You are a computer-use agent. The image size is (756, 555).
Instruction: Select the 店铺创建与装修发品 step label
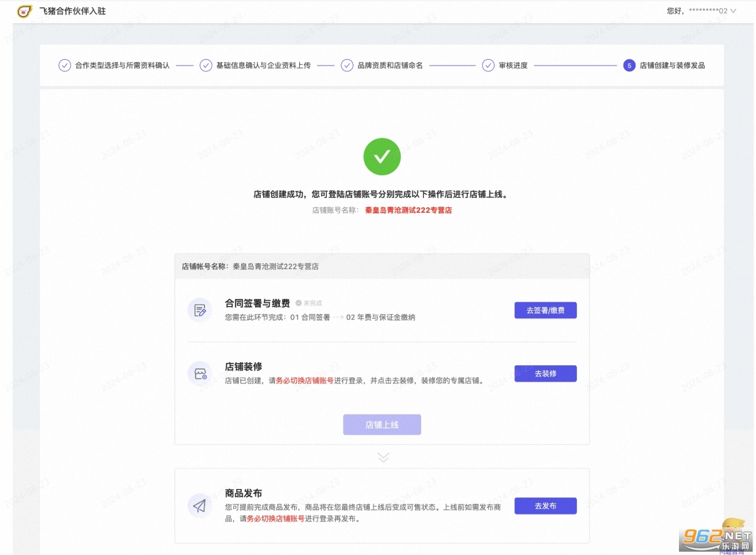(x=672, y=65)
